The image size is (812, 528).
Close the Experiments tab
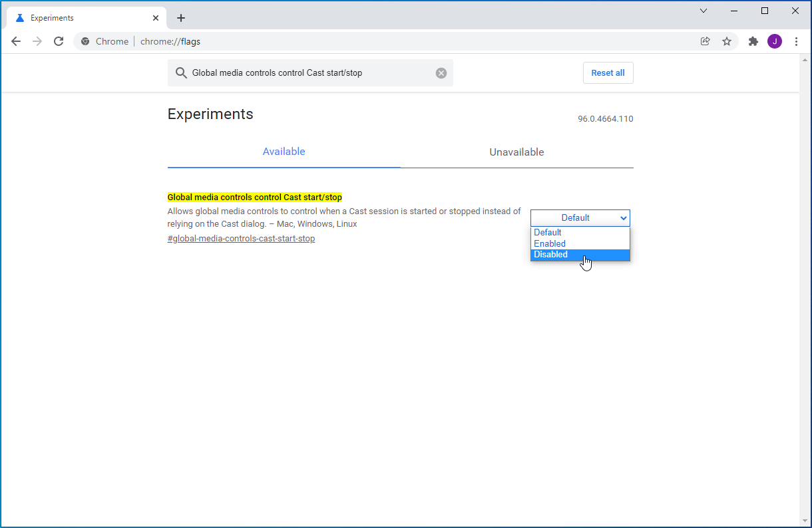[155, 18]
